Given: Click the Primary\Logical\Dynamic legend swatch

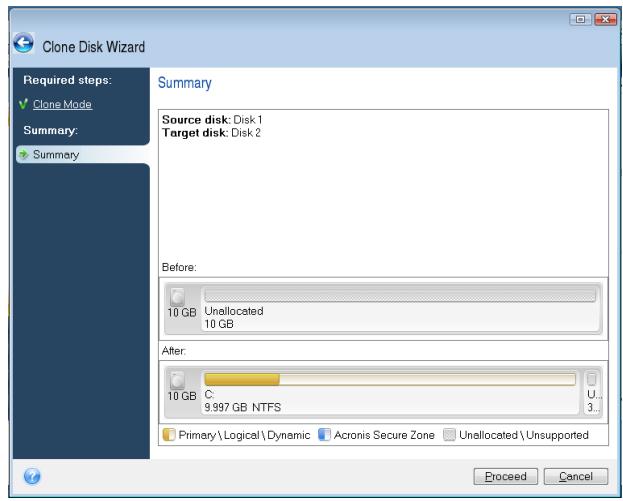Looking at the screenshot, I should 169,435.
